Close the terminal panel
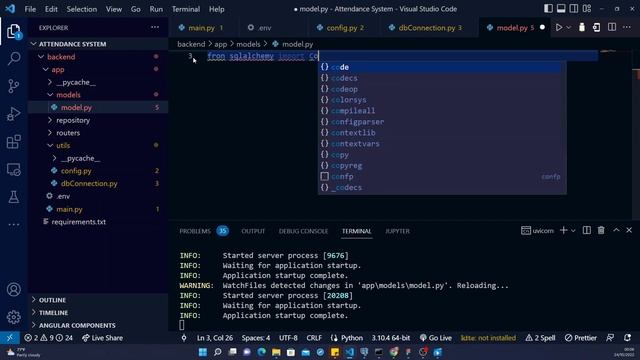Screen dimensions: 640x360 [x=629, y=230]
